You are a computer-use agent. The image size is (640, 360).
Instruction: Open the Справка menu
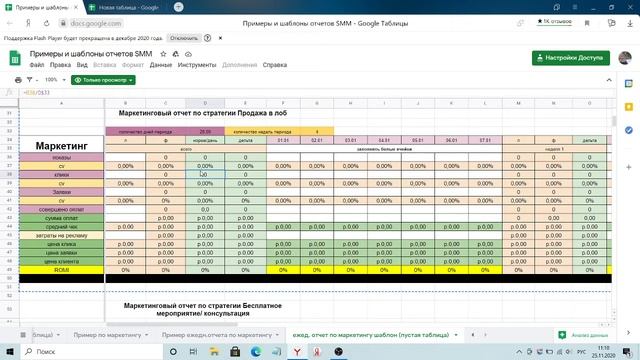pos(275,65)
